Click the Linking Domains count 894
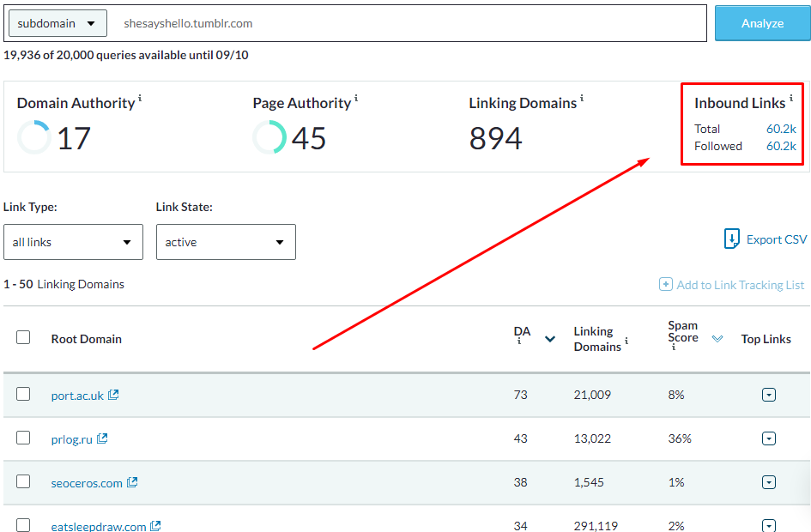The height and width of the screenshot is (532, 811). (495, 138)
